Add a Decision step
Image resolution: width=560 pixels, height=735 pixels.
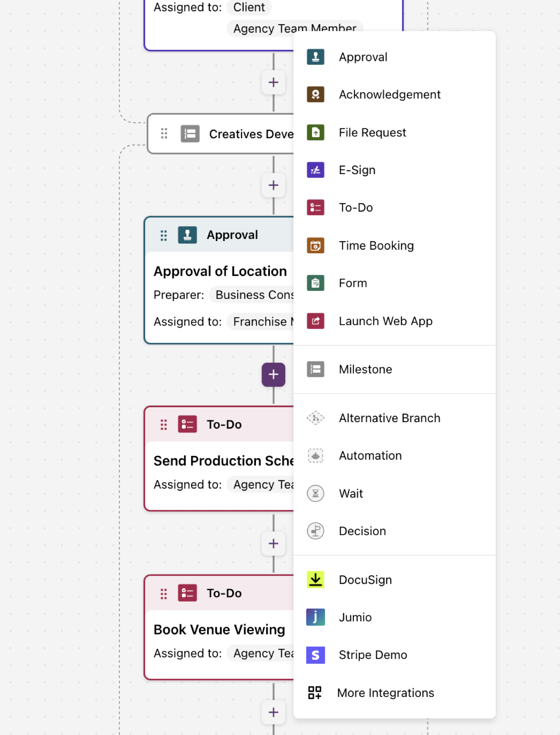click(x=362, y=531)
